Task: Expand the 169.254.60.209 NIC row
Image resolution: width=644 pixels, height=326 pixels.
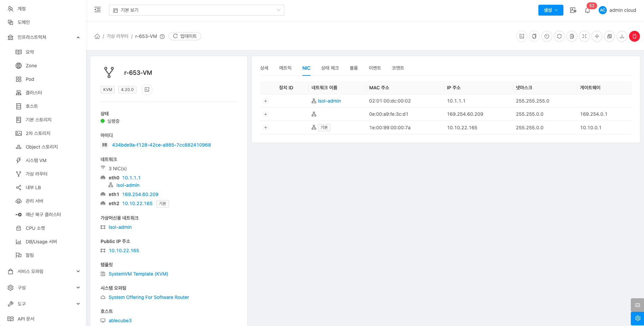Action: point(266,114)
